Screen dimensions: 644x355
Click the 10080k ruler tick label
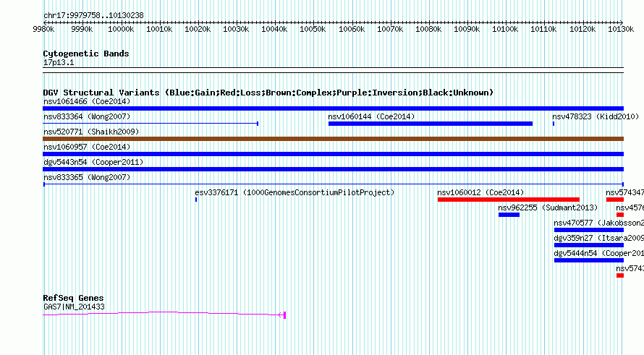pos(428,29)
